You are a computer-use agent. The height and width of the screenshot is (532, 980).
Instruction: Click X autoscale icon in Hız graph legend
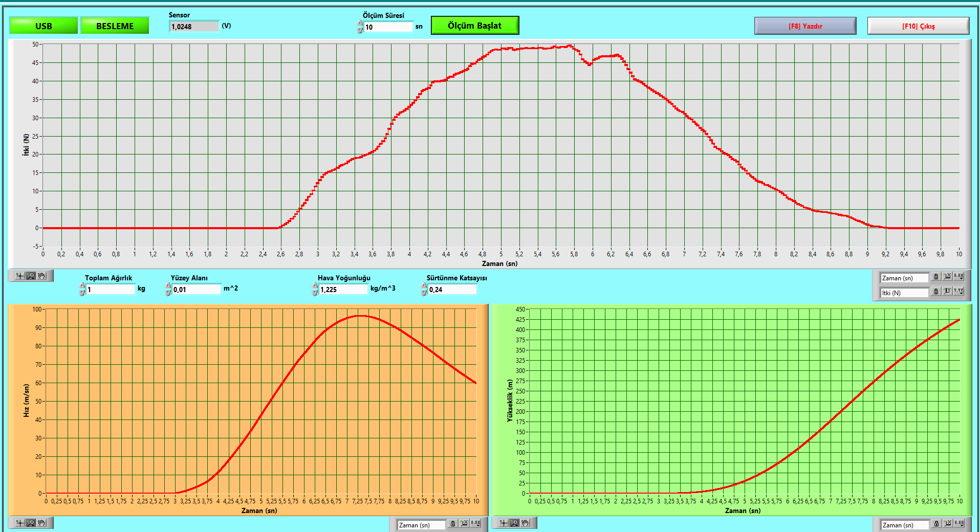[464, 523]
